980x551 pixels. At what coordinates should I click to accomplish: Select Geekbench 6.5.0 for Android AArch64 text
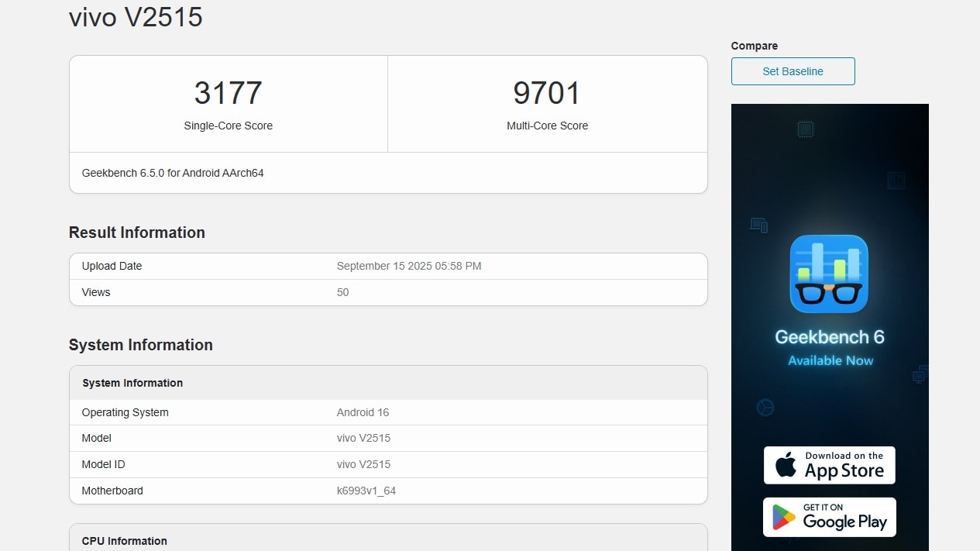pyautogui.click(x=173, y=173)
